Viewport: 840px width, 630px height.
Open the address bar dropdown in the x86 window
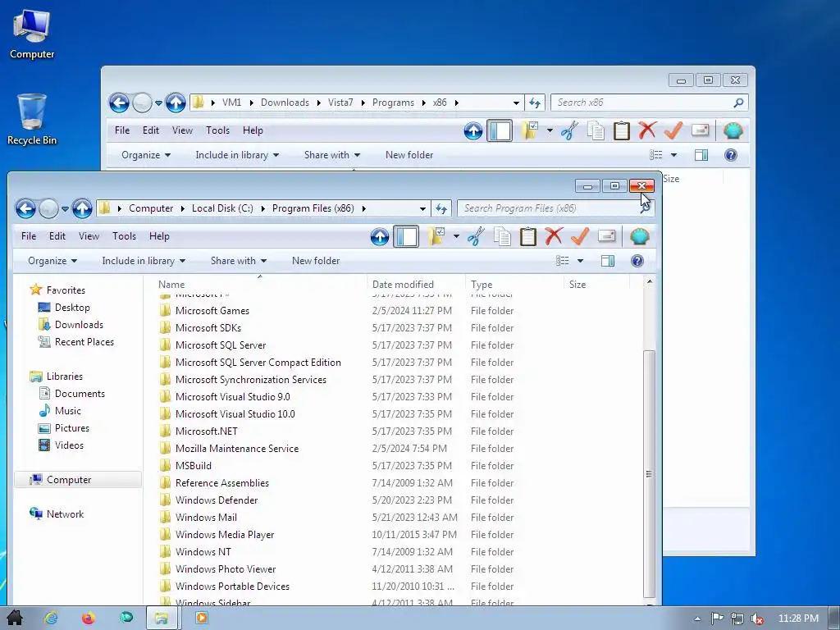pos(516,103)
